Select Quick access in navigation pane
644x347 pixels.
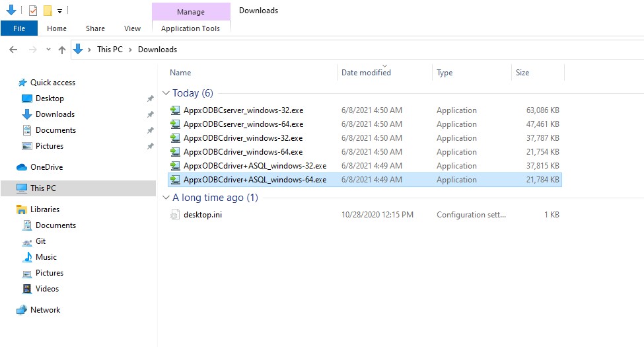(x=53, y=82)
